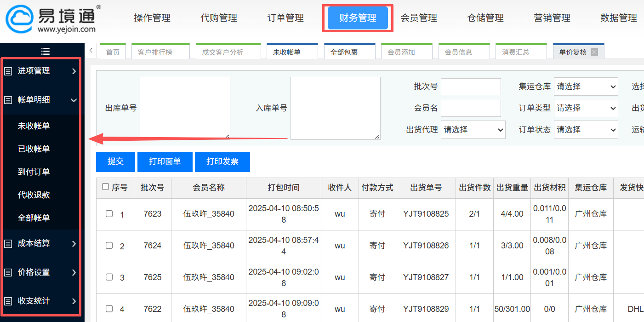Click the list icon beside 收支统计

[x=8, y=301]
